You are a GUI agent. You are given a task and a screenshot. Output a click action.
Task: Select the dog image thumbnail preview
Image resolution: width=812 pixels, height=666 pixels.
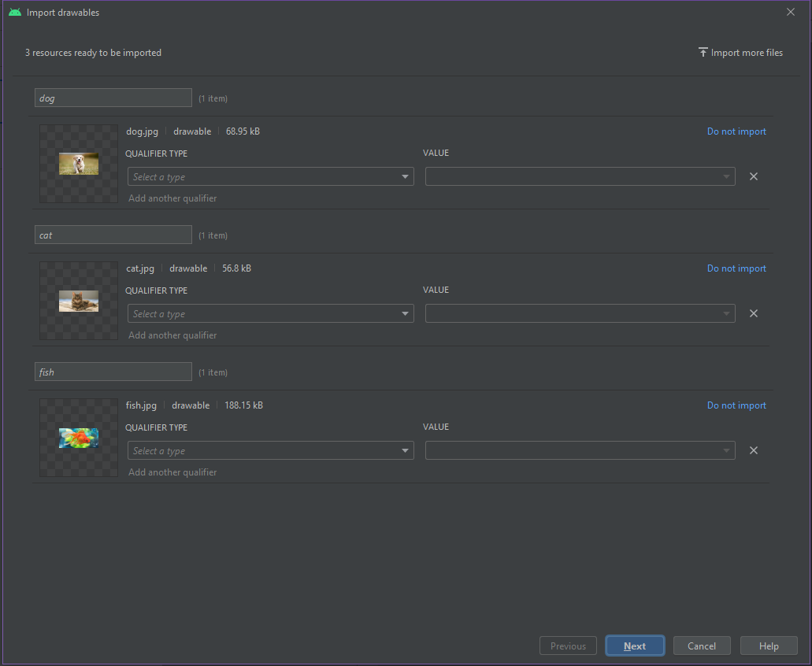[79, 164]
